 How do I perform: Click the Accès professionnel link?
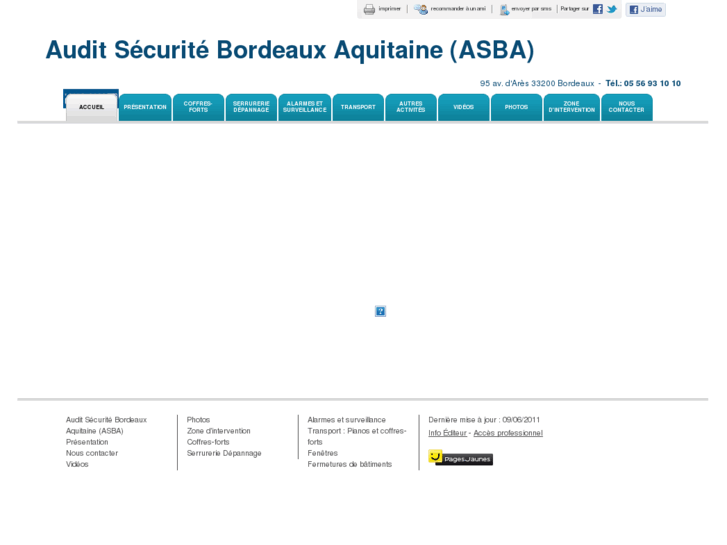pyautogui.click(x=508, y=433)
